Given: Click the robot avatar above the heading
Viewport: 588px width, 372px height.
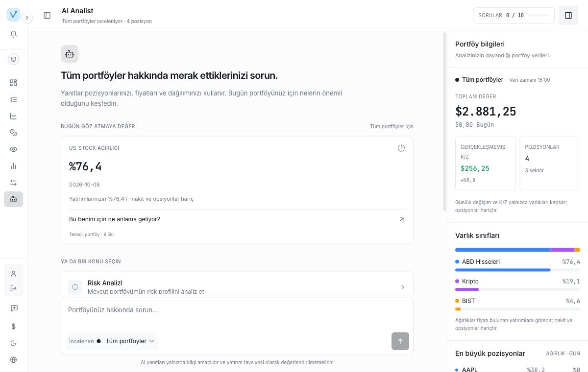Looking at the screenshot, I should (70, 54).
